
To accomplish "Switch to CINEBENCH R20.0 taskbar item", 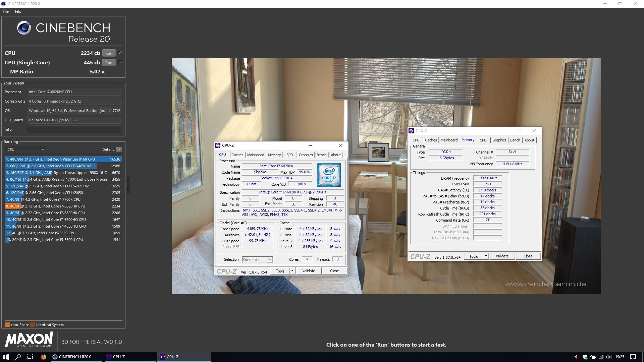I will coord(76,357).
